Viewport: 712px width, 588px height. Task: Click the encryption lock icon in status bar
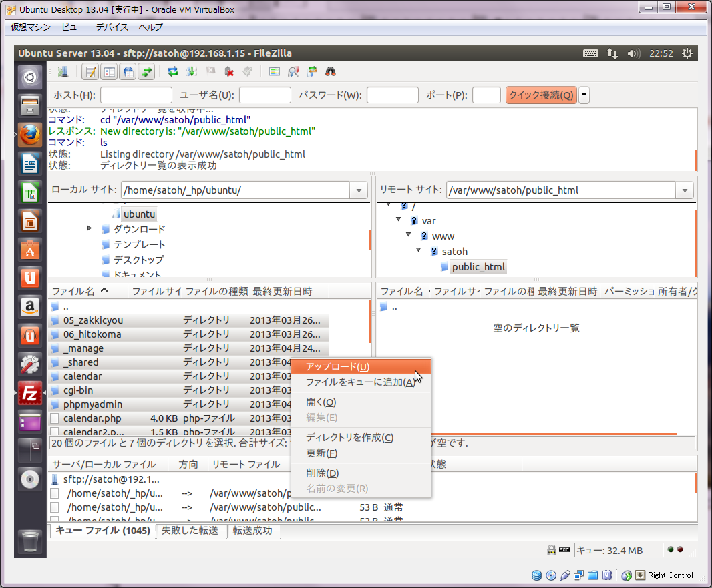pyautogui.click(x=552, y=550)
